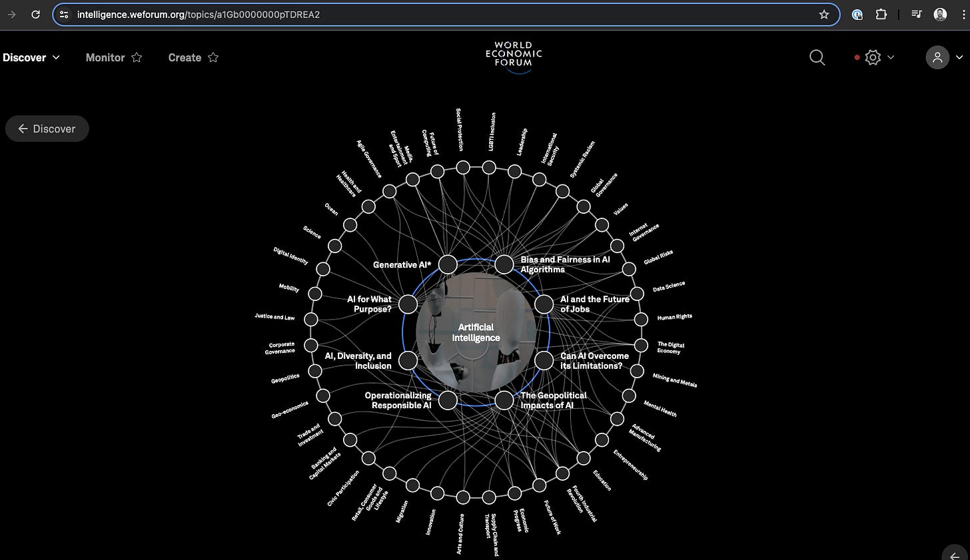This screenshot has height=560, width=970.
Task: Click the star next to Create
Action: (213, 57)
